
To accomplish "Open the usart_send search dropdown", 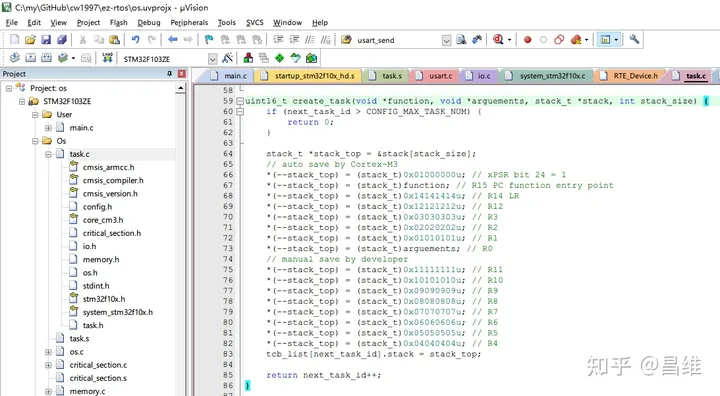I will coord(446,40).
